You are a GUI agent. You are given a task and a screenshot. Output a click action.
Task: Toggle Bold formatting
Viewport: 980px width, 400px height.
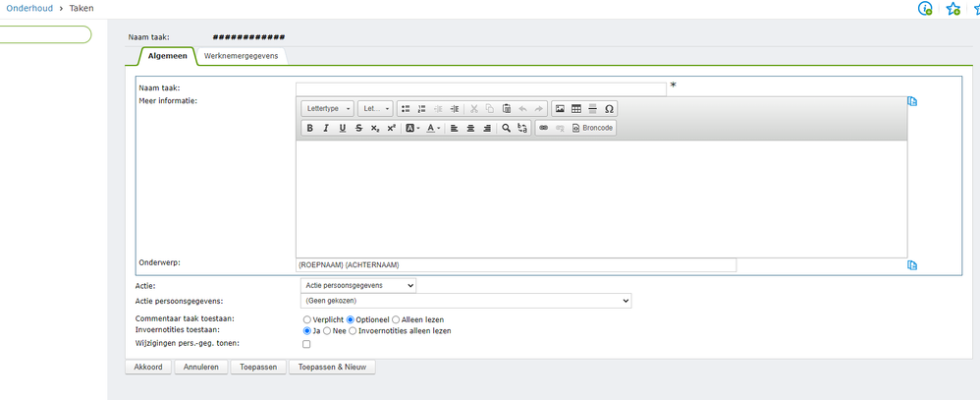coord(310,128)
